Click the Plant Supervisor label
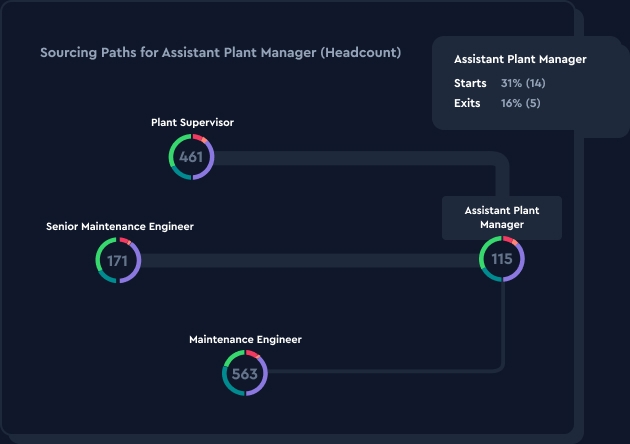630x444 pixels. (x=192, y=123)
